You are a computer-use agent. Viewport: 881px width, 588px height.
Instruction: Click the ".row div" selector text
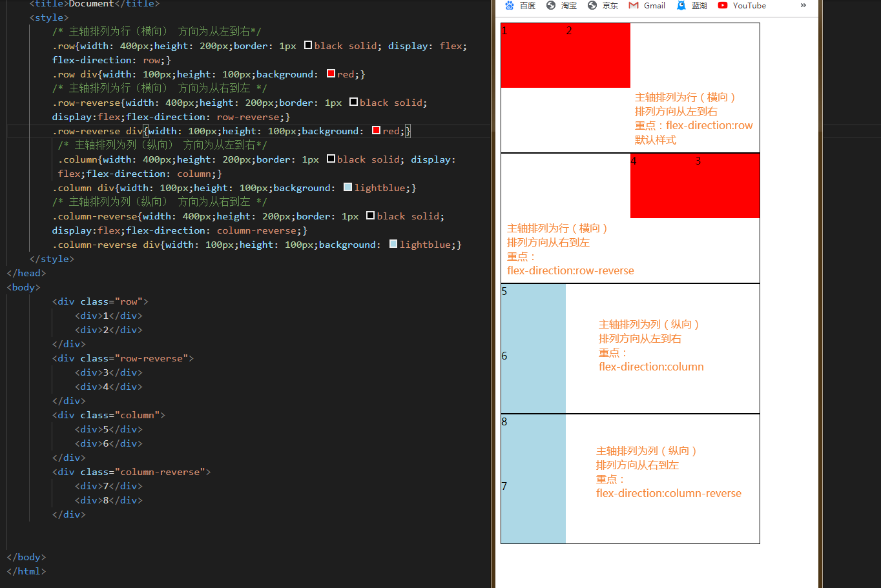pos(75,74)
